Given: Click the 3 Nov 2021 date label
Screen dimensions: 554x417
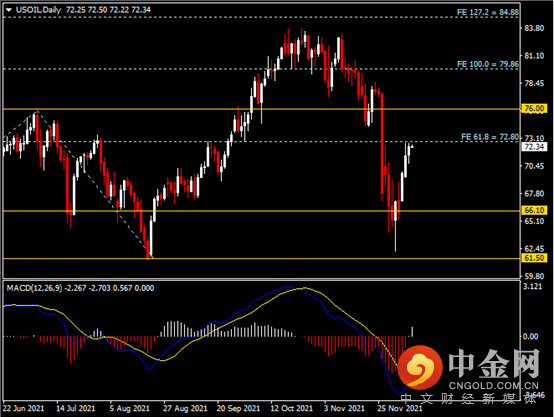Looking at the screenshot, I should coord(344,409).
